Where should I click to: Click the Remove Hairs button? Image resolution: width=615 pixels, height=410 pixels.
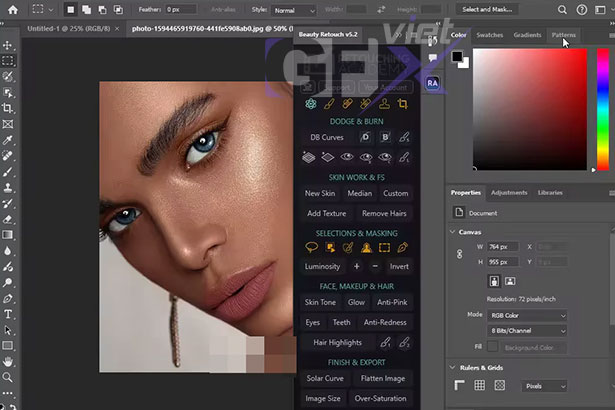click(x=384, y=213)
